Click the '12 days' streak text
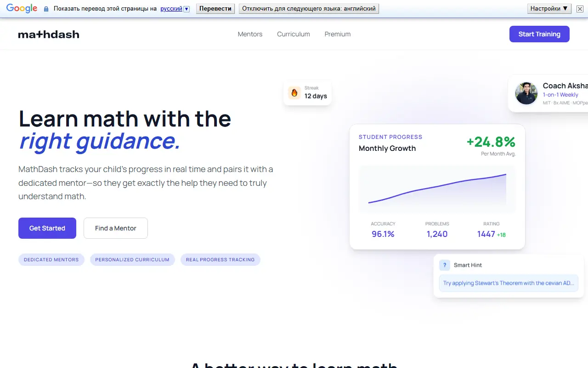This screenshot has height=368, width=588. [x=316, y=96]
